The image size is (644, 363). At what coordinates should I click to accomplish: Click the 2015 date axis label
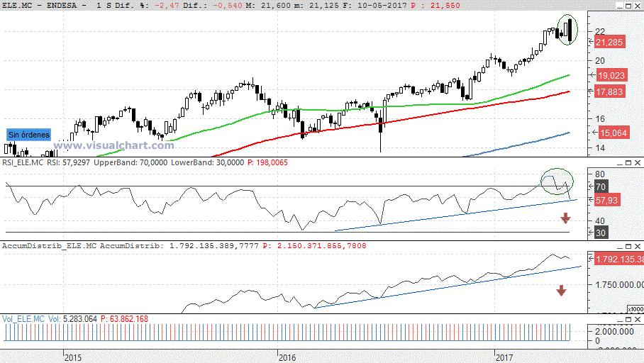(x=72, y=357)
